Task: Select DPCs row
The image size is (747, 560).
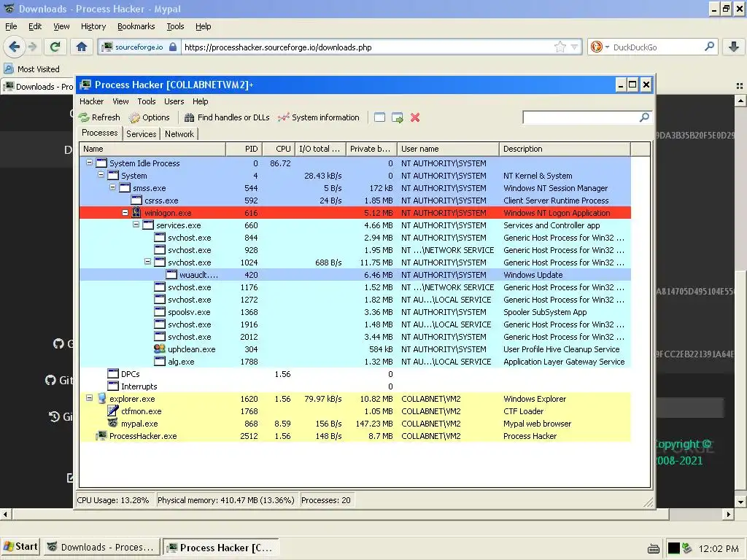Action: pyautogui.click(x=355, y=374)
